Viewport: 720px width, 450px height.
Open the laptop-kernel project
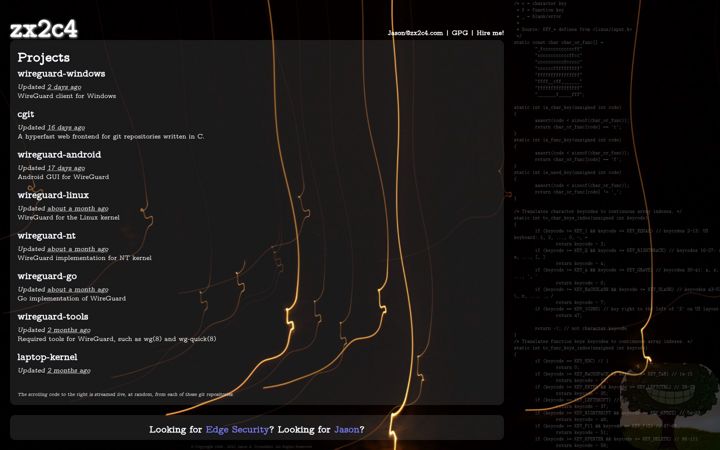click(x=47, y=357)
